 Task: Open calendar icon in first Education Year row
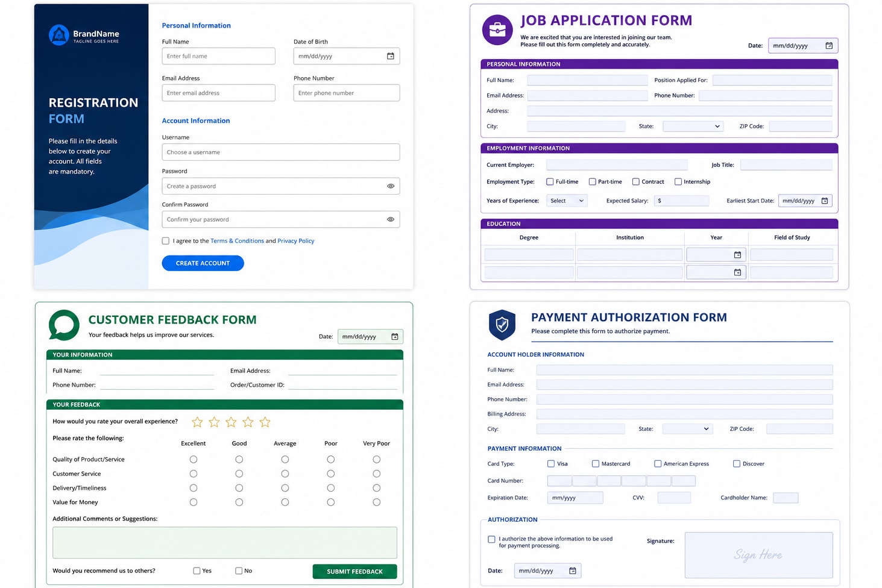(737, 255)
